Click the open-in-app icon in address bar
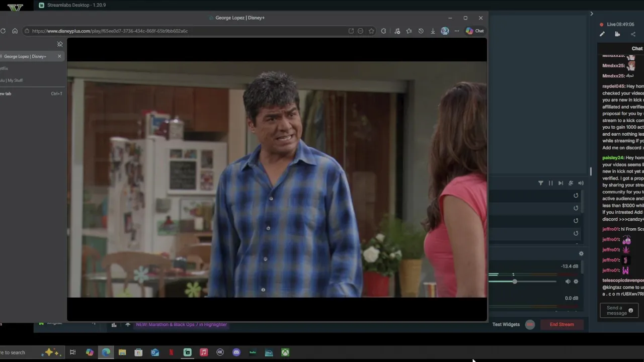The image size is (644, 362). tap(351, 31)
